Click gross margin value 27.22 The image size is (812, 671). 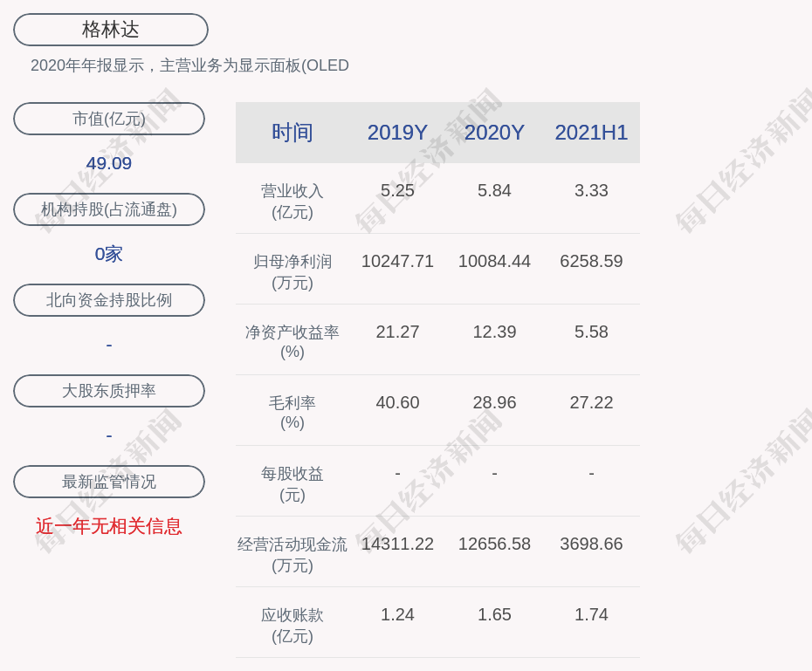pos(591,402)
